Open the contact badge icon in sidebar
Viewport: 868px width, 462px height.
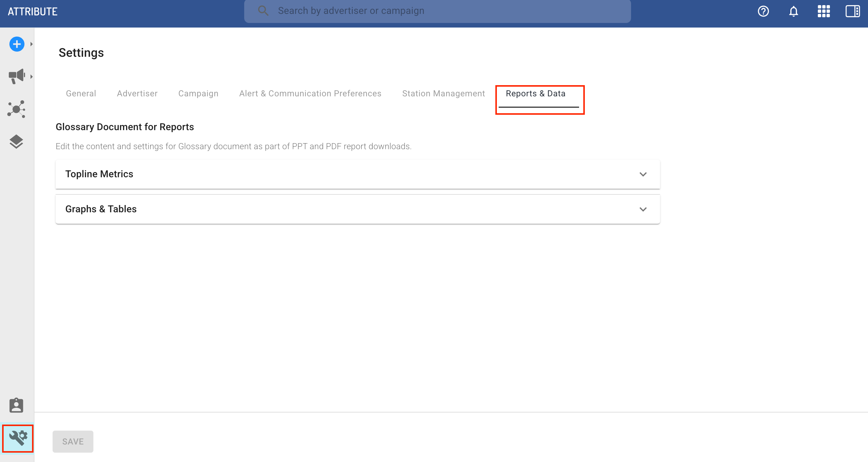16,405
